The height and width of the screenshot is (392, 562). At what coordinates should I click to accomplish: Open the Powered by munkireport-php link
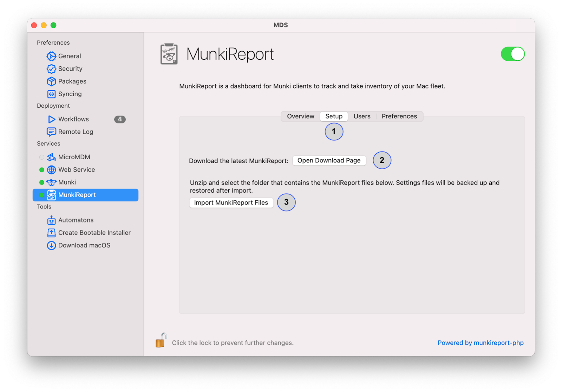pyautogui.click(x=481, y=343)
